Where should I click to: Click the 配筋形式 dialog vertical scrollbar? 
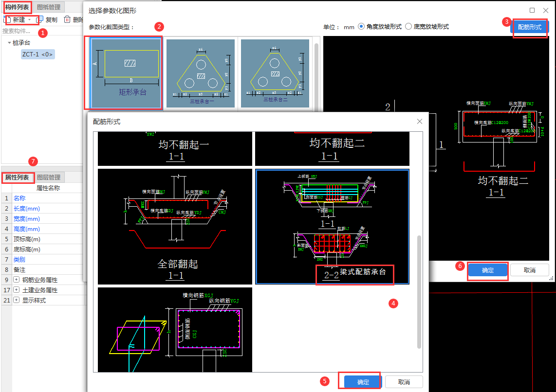419,292
